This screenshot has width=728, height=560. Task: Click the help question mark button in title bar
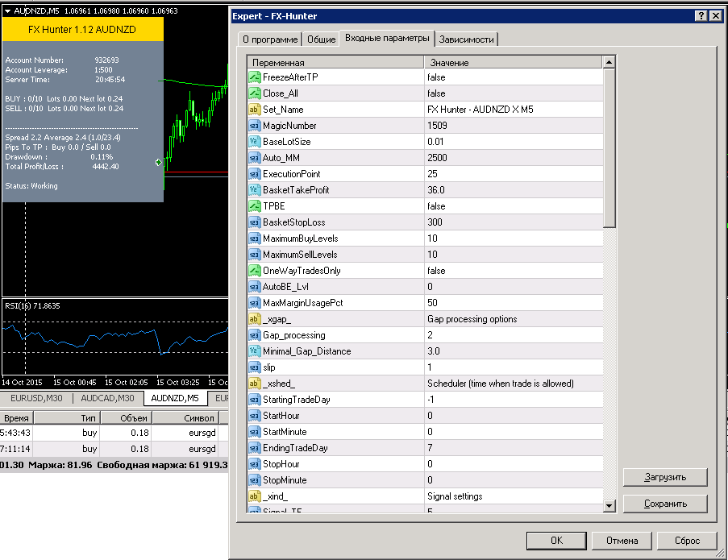[x=701, y=16]
